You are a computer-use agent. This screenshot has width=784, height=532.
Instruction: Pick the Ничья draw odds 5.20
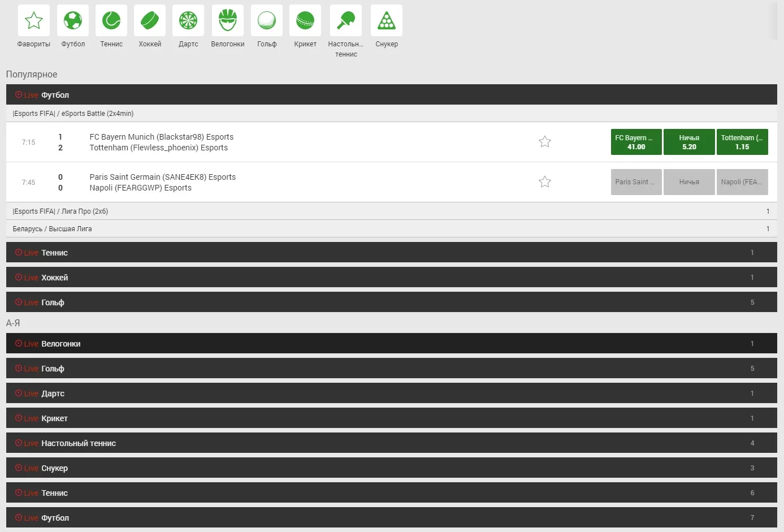(x=688, y=142)
